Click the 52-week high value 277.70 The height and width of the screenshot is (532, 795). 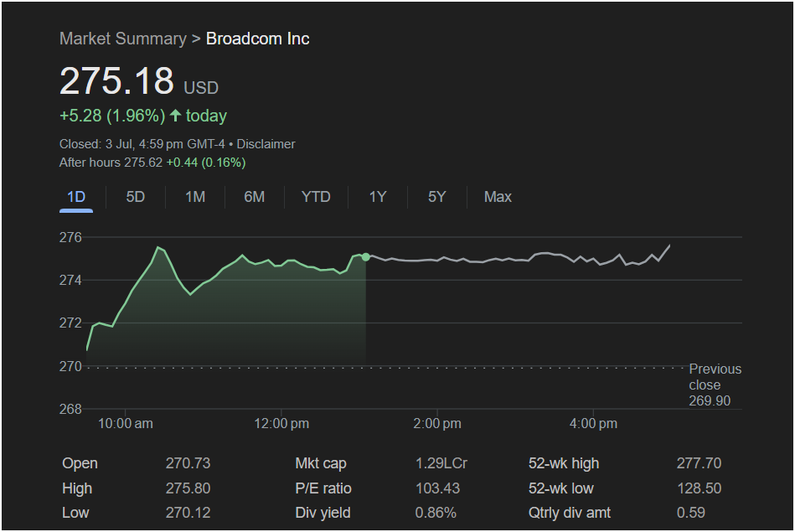click(x=699, y=463)
